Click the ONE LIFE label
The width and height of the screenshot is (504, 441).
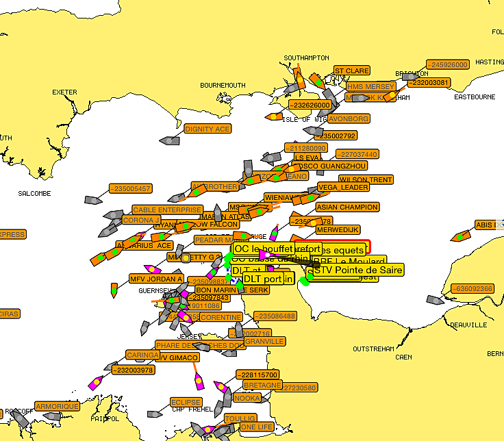[257, 427]
